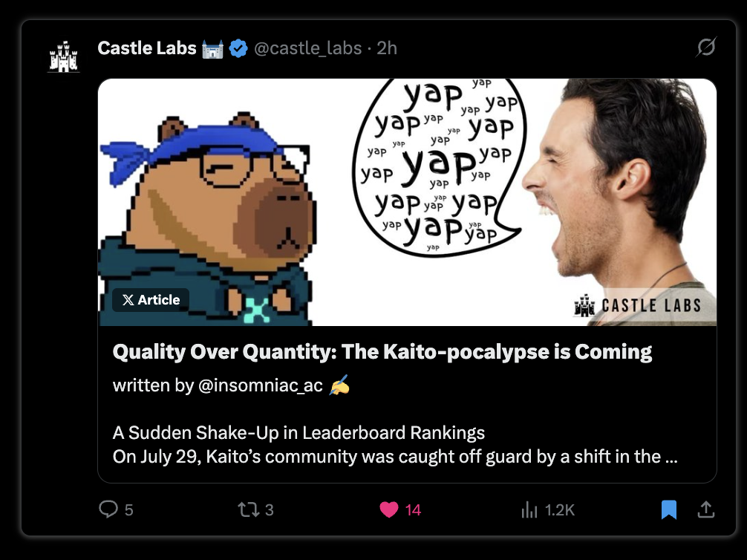Screen dimensions: 747x560
Task: Remove the bookmark with the blue bookmark icon
Action: tap(669, 509)
